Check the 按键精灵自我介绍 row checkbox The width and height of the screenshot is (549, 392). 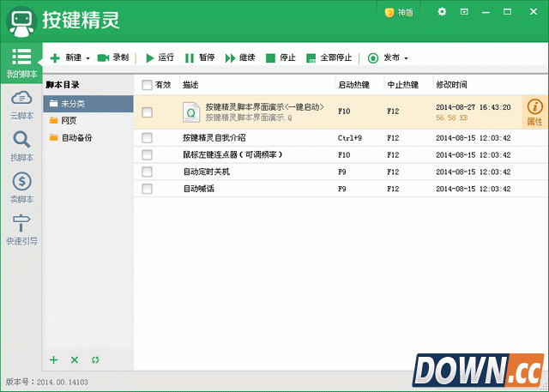[x=147, y=138]
